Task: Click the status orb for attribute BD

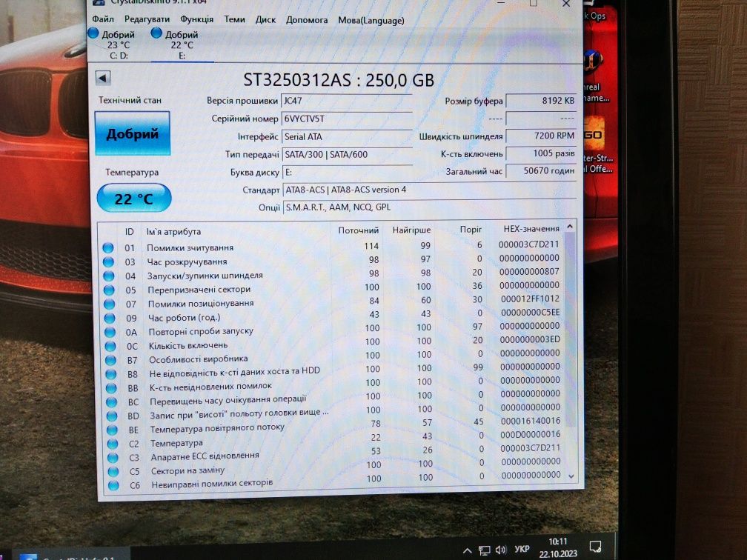Action: click(112, 416)
